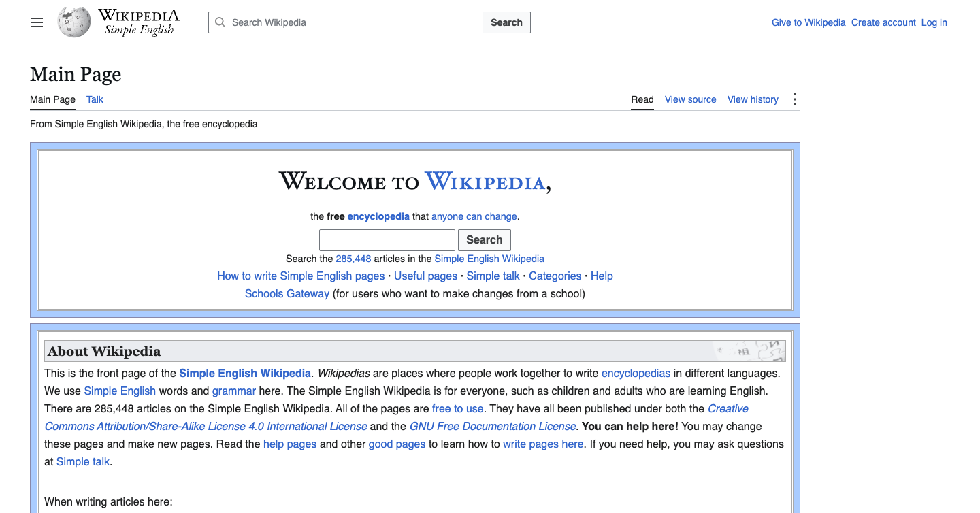980x513 pixels.
Task: Open the 'help pages' link
Action: (x=290, y=444)
